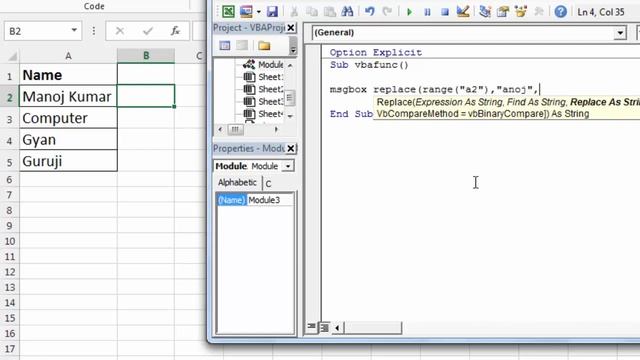This screenshot has height=360, width=640.
Task: Open Object Browser icon
Action: click(x=521, y=11)
